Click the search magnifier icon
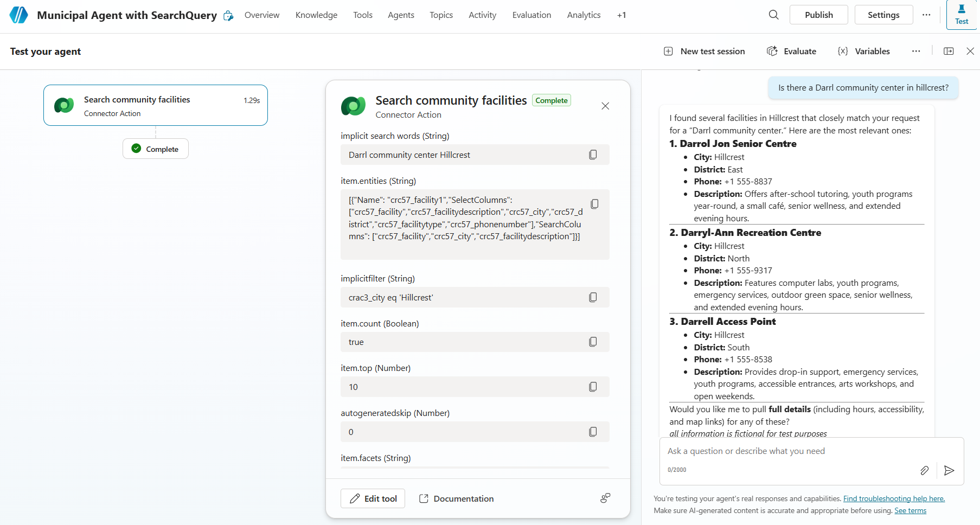 (x=773, y=15)
